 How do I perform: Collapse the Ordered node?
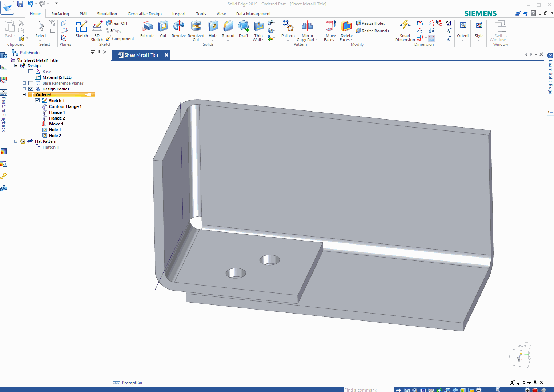[x=24, y=95]
